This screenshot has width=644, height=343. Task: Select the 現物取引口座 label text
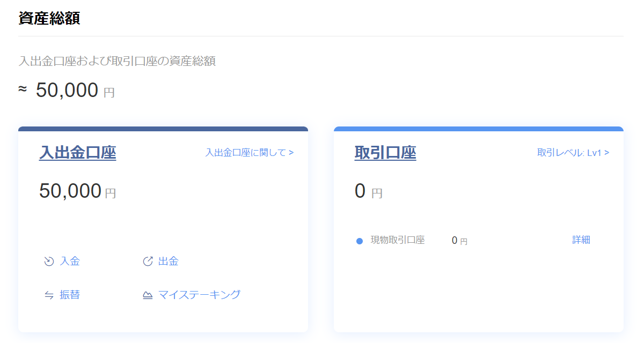point(398,240)
